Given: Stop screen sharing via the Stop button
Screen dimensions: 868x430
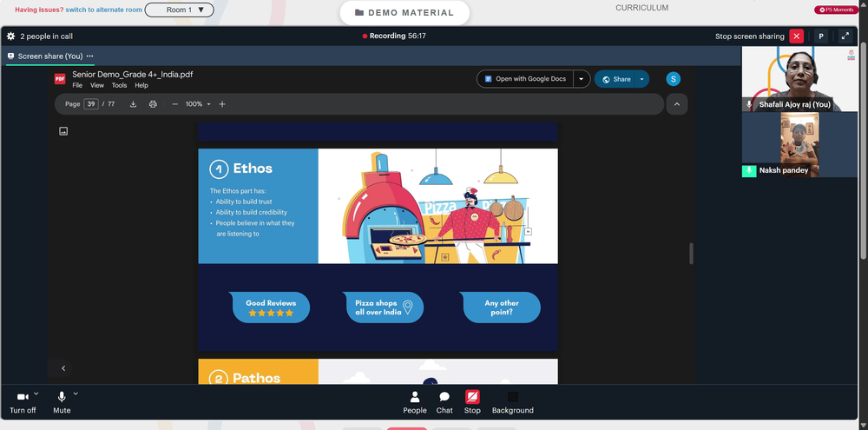Looking at the screenshot, I should point(472,402).
